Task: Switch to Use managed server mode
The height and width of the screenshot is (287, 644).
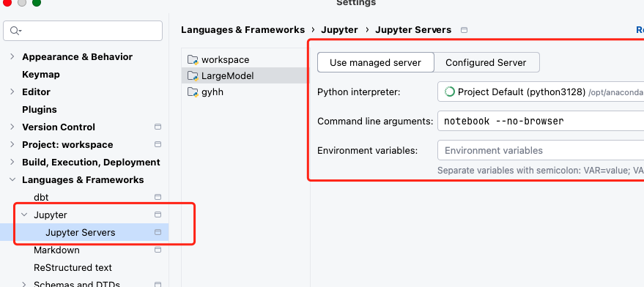Action: [376, 62]
